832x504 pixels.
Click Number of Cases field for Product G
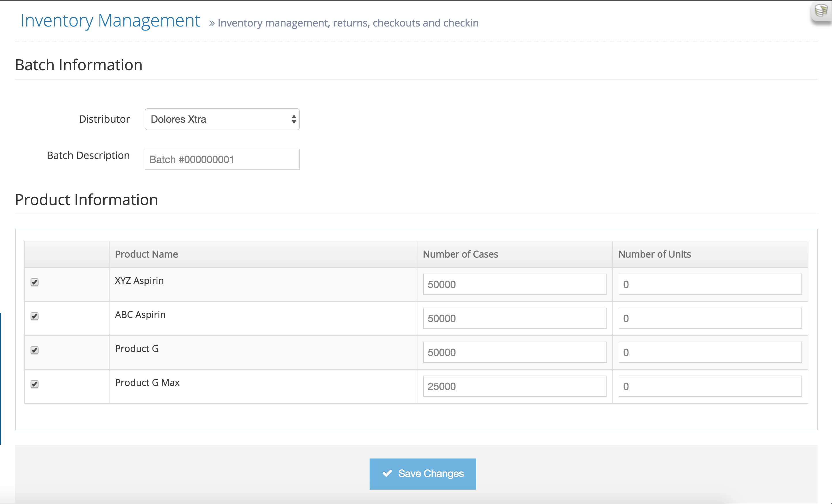click(514, 353)
